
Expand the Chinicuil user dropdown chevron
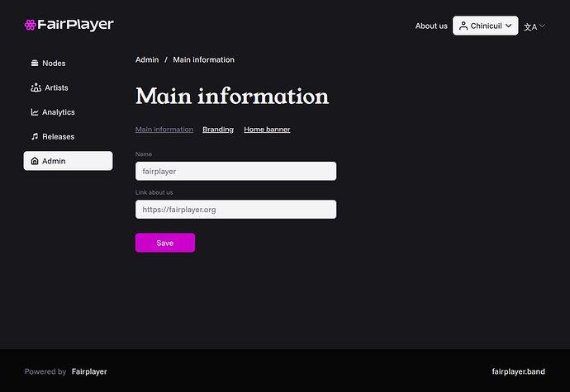point(509,26)
